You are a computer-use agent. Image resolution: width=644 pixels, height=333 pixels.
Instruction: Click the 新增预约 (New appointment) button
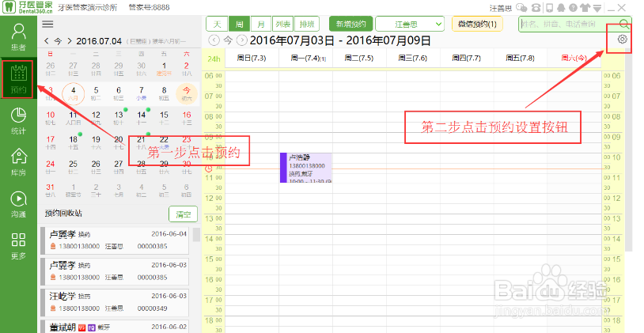tap(350, 25)
